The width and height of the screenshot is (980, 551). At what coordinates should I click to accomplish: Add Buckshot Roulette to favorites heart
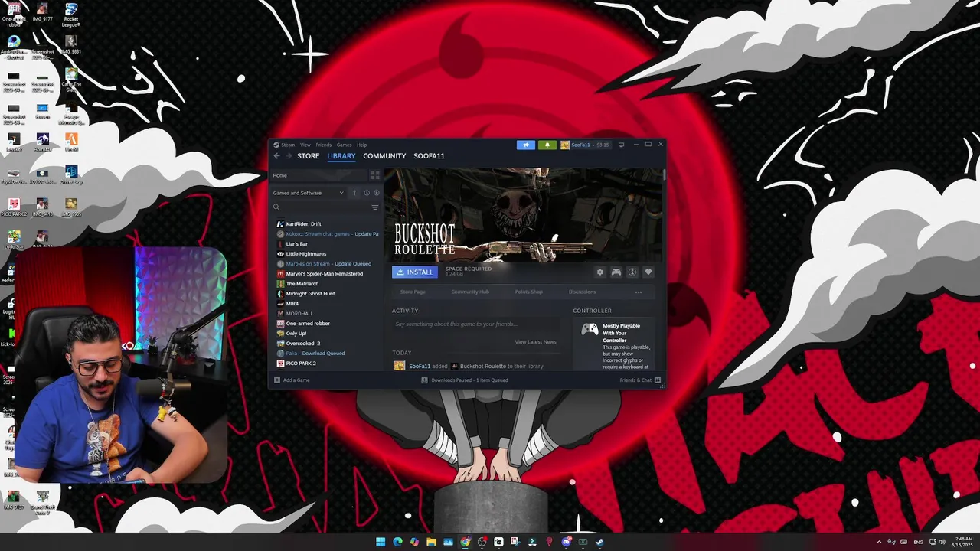tap(648, 272)
